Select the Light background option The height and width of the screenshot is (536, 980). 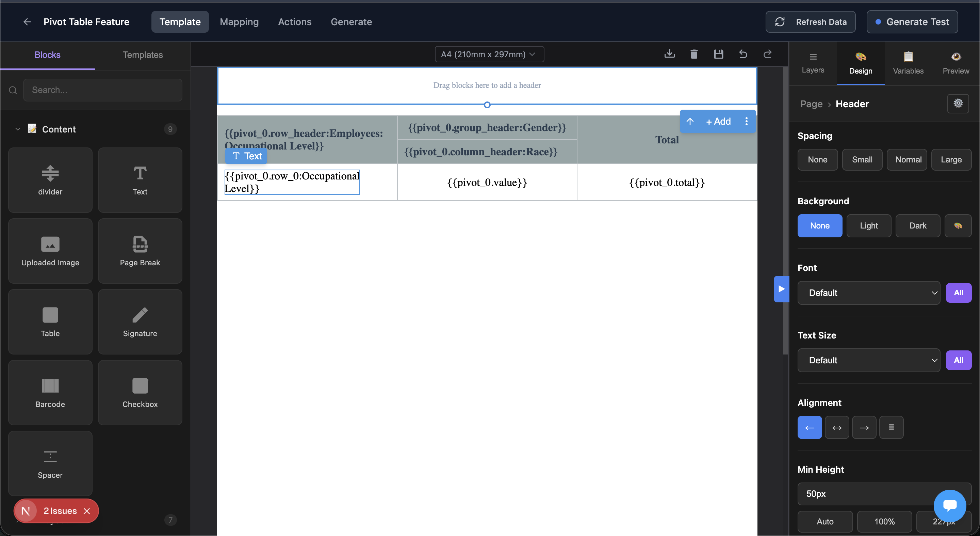(868, 225)
